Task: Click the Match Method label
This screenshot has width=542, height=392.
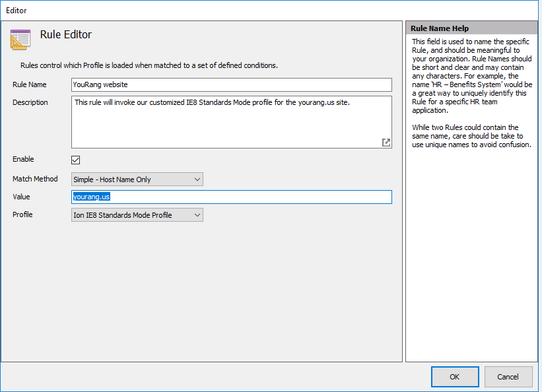Action: [x=35, y=180]
